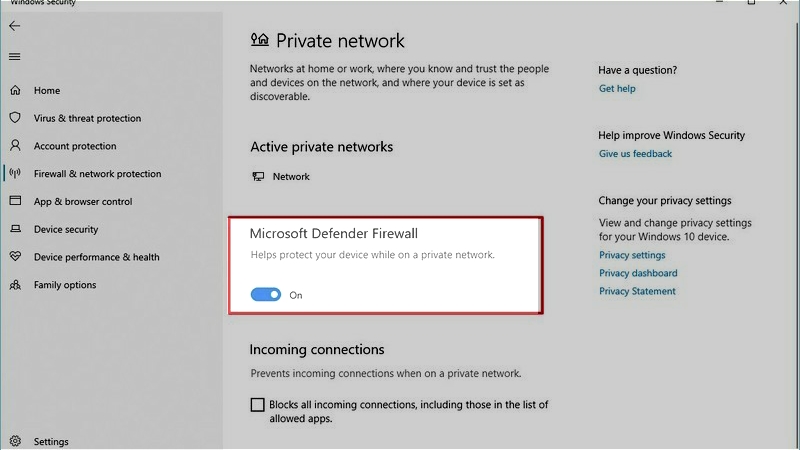Screen dimensions: 800x450
Task: Click the back arrow icon
Action: [x=14, y=26]
